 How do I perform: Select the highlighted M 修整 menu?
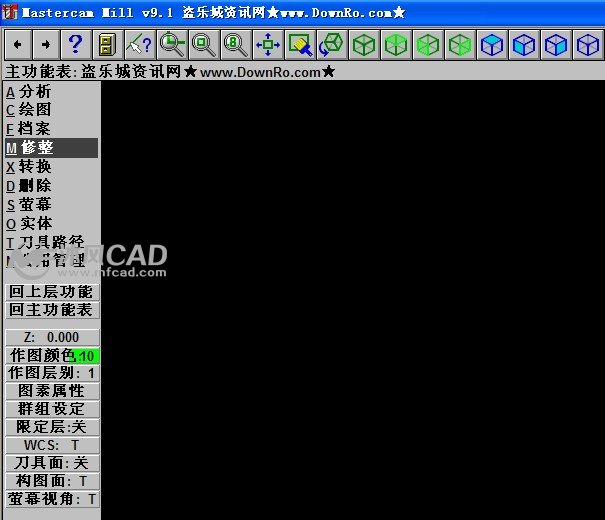pos(51,148)
